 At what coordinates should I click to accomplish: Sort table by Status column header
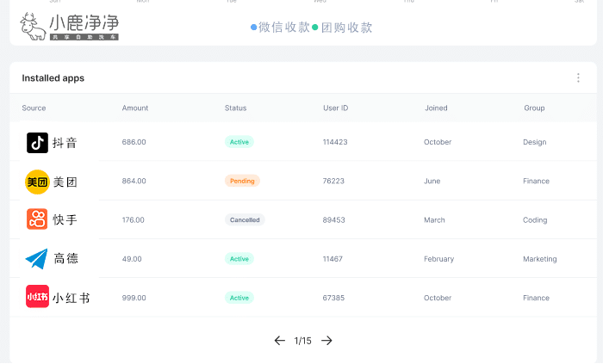pyautogui.click(x=235, y=108)
